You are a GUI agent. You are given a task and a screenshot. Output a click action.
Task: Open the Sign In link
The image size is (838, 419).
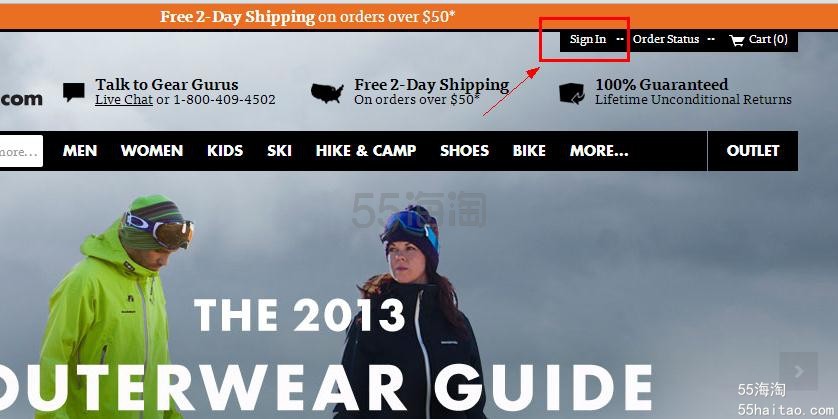point(588,40)
